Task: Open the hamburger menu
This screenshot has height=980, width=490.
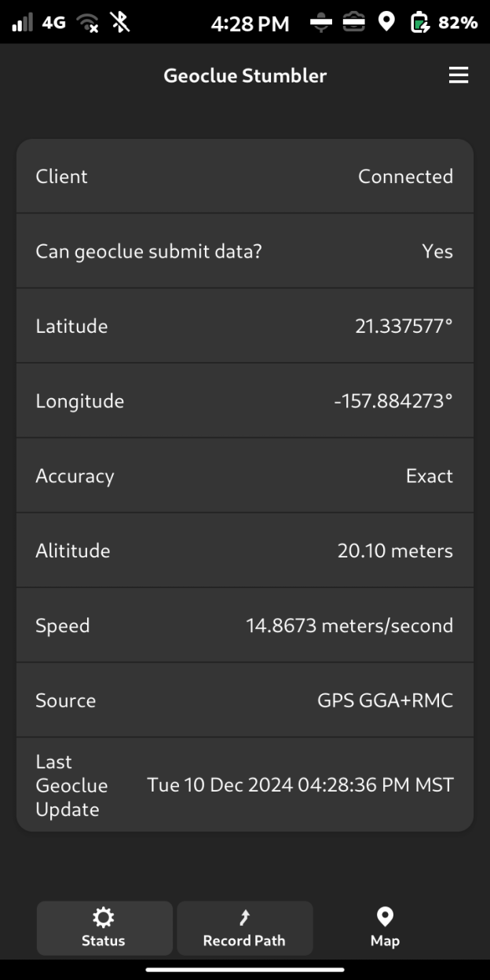Action: coord(458,75)
